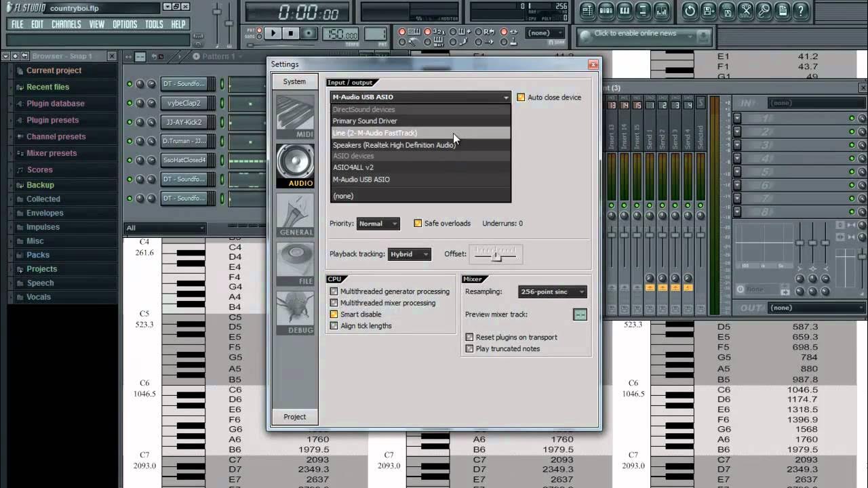The width and height of the screenshot is (868, 488).
Task: Open the CHANNELS menu
Action: 66,24
